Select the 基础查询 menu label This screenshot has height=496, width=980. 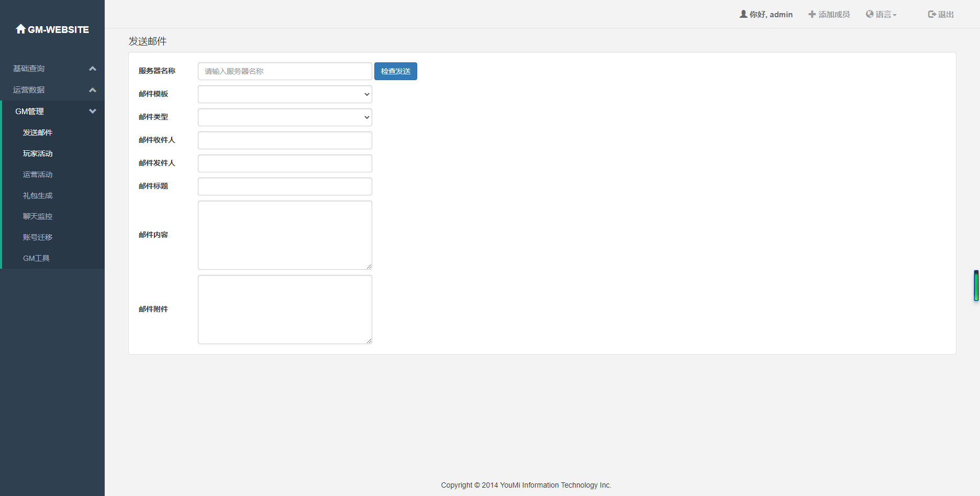[29, 69]
